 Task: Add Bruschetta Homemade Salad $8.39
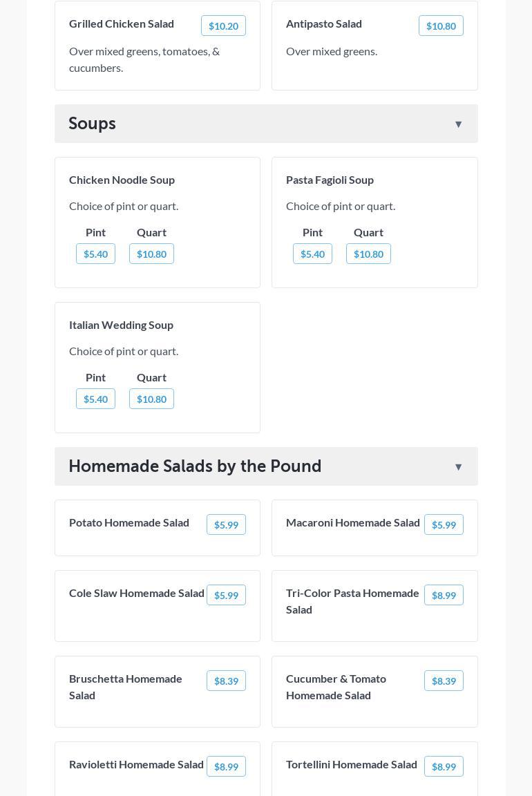pos(226,681)
